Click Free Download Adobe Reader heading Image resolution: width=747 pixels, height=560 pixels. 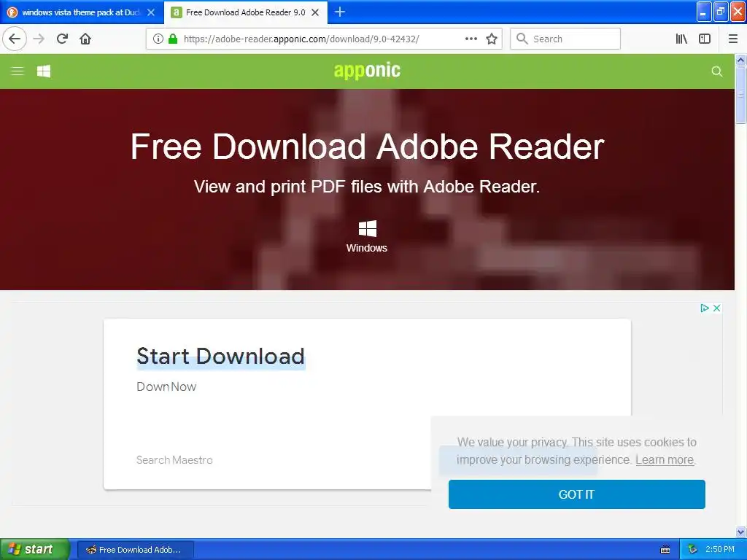point(368,146)
